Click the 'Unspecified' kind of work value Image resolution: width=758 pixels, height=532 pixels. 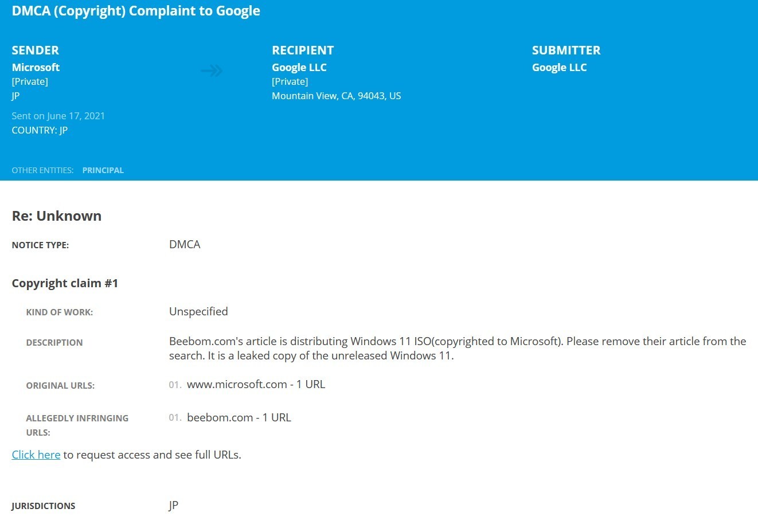(198, 312)
